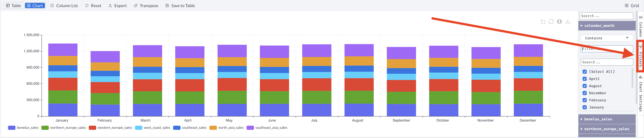
Task: Select the Chart tab
Action: [x=35, y=5]
